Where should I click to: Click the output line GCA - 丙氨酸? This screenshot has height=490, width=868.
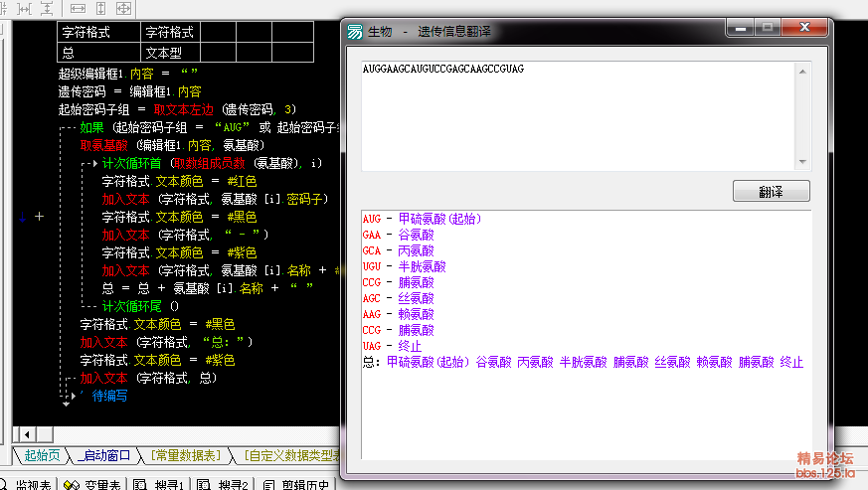(399, 250)
